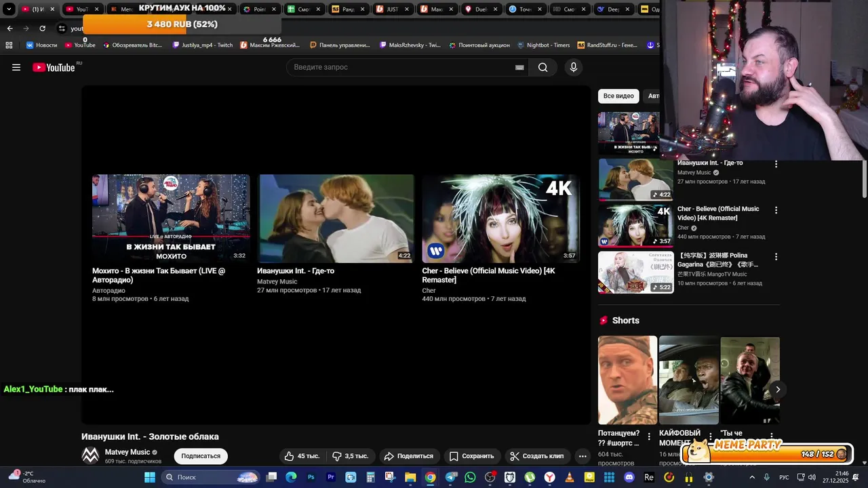This screenshot has width=868, height=488.
Task: Open options for sidebar Иванушки Int. - Где-то
Action: [x=776, y=164]
